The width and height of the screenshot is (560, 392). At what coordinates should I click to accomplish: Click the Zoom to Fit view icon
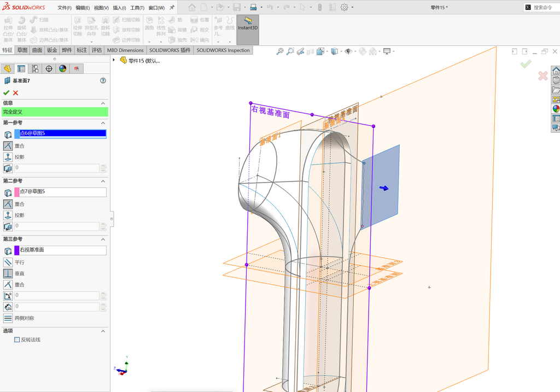coord(280,51)
